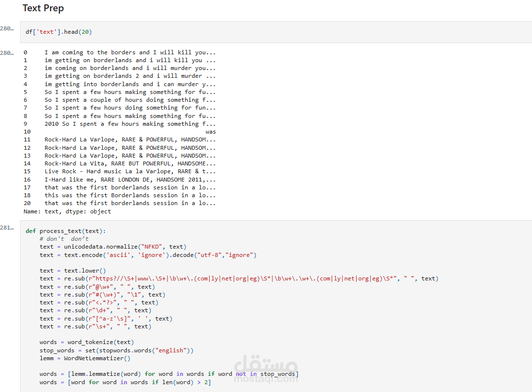Click the re.sub(r"\s+") whitespace line
Image resolution: width=532 pixels, height=392 pixels.
pyautogui.click(x=96, y=326)
